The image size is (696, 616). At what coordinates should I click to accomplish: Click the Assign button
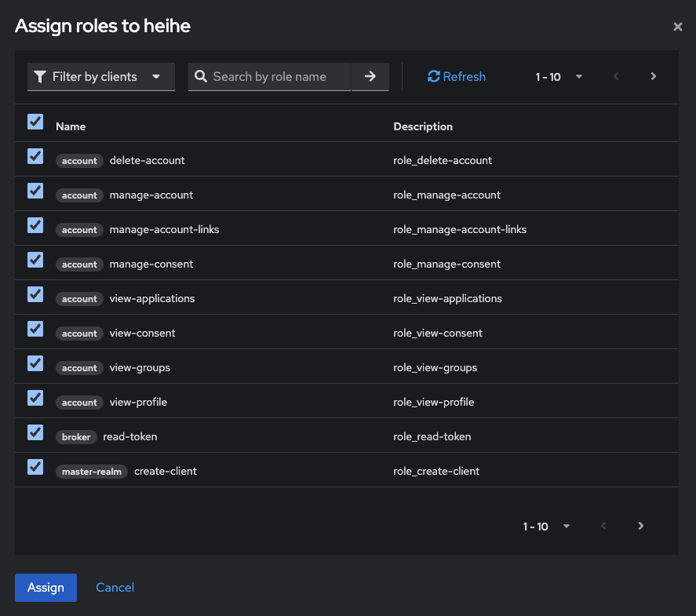click(46, 588)
